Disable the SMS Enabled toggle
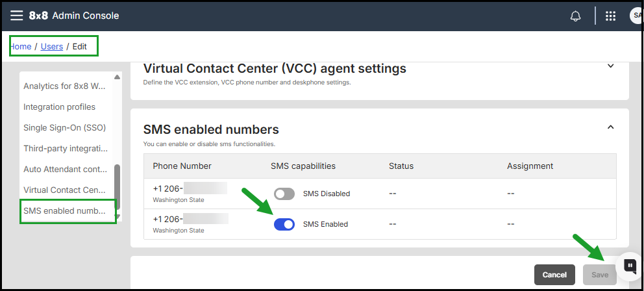Image resolution: width=644 pixels, height=291 pixels. pyautogui.click(x=284, y=224)
